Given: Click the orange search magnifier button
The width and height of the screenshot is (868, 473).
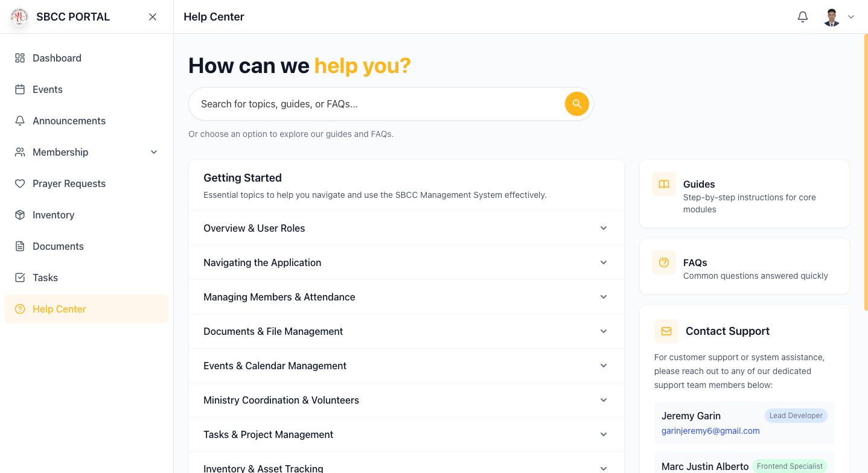Looking at the screenshot, I should [576, 104].
